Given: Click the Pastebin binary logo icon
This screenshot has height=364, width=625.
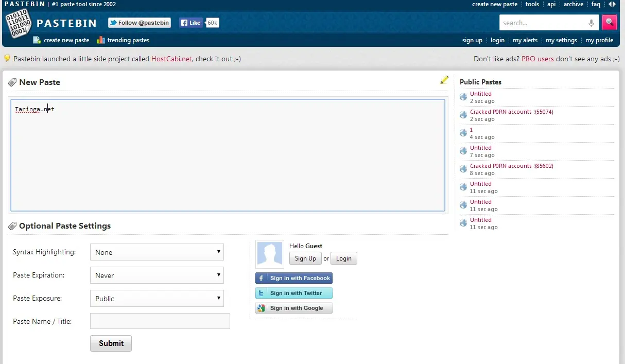Looking at the screenshot, I should click(x=19, y=22).
